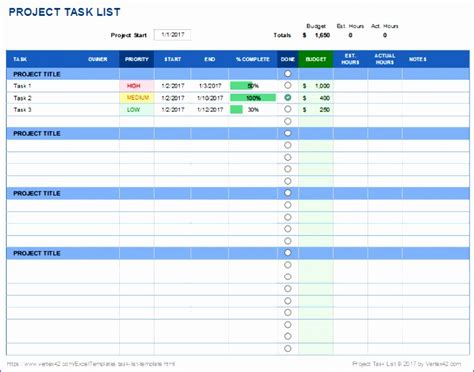Click Task 3's start date 1/2/2017
The image size is (474, 372).
[x=173, y=110]
